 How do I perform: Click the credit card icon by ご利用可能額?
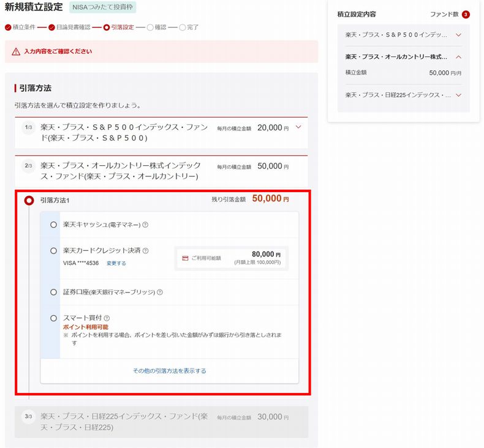click(185, 258)
